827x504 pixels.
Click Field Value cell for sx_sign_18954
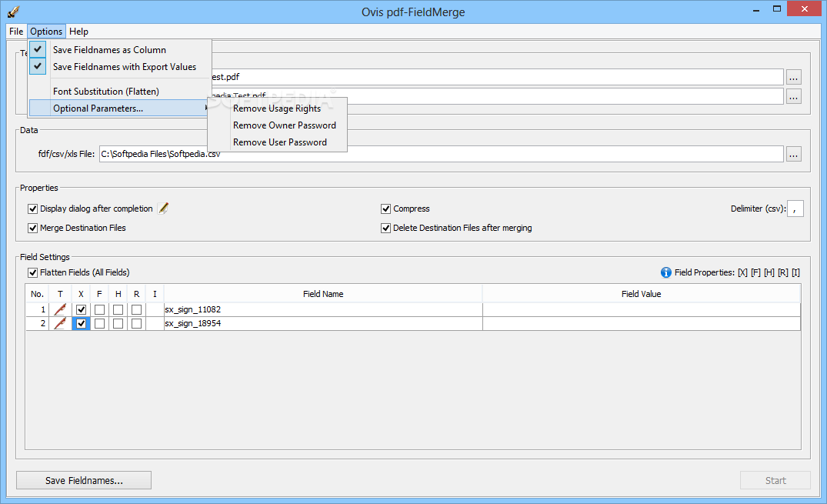(642, 323)
